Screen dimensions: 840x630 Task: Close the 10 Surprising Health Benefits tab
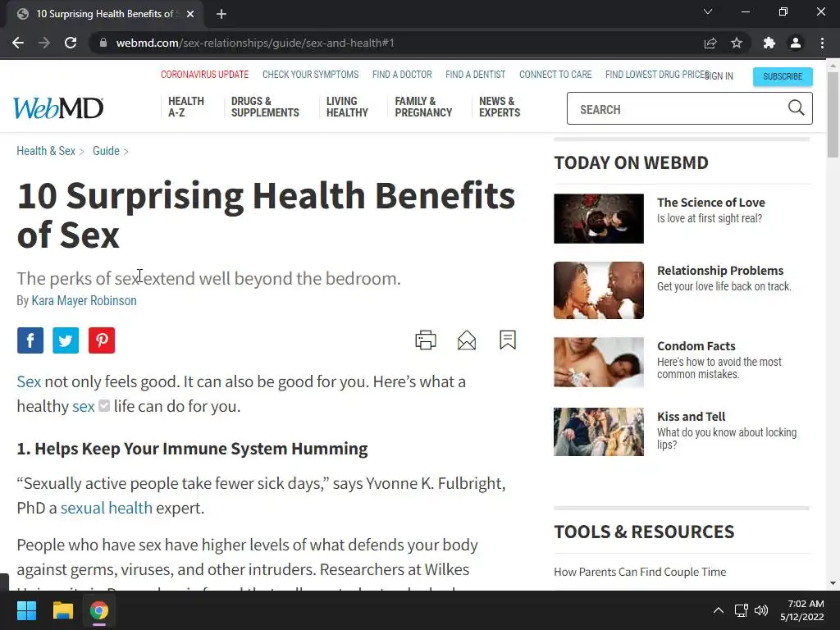click(x=190, y=14)
